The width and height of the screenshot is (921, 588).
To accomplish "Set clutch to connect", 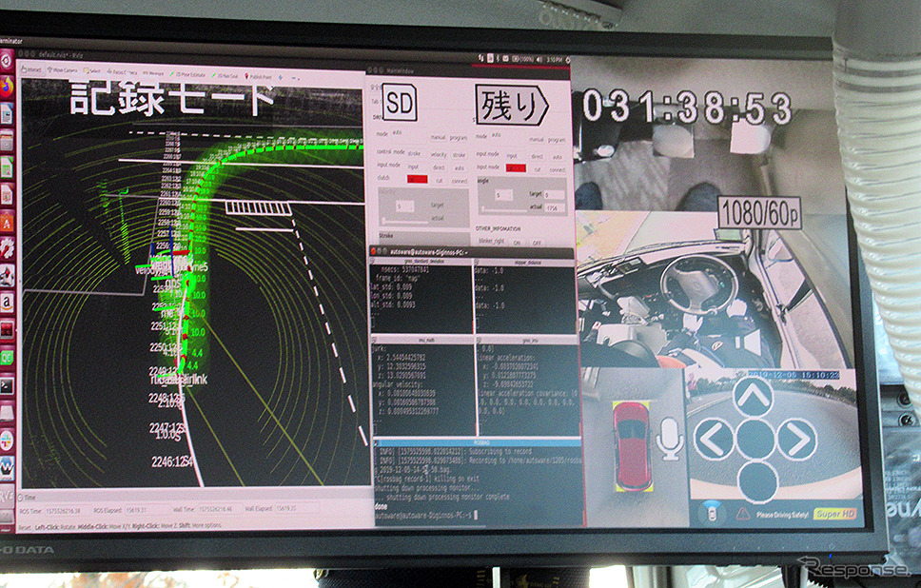I will click(459, 181).
